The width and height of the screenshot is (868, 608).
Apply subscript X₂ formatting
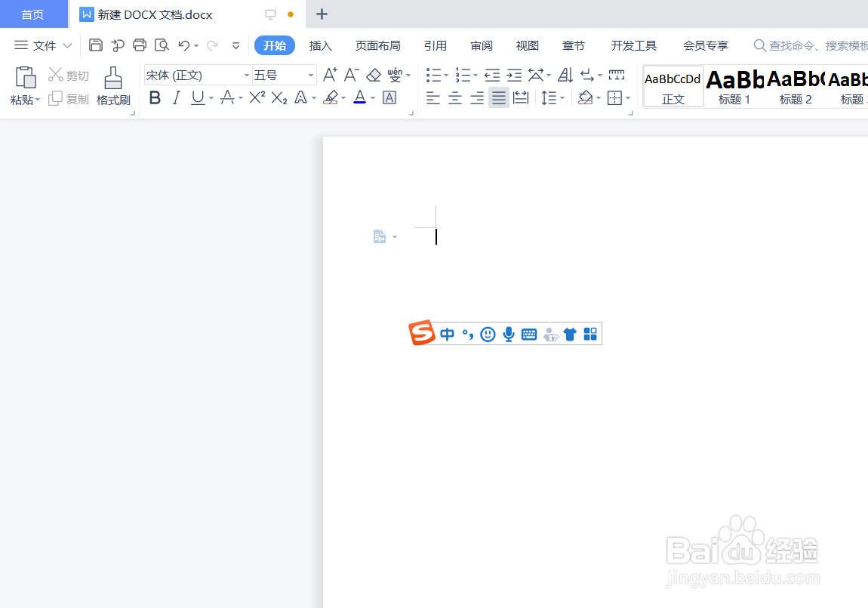tap(279, 99)
